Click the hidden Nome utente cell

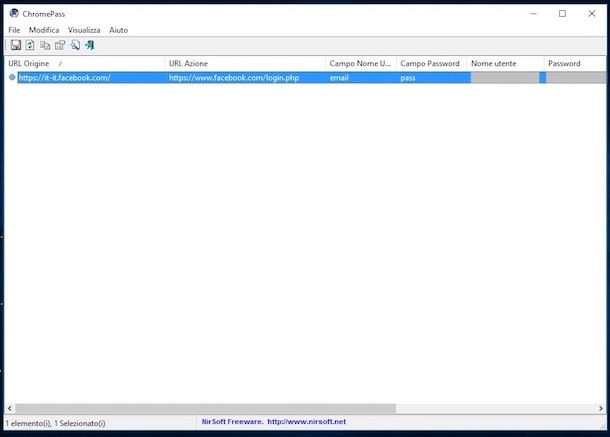tap(505, 78)
